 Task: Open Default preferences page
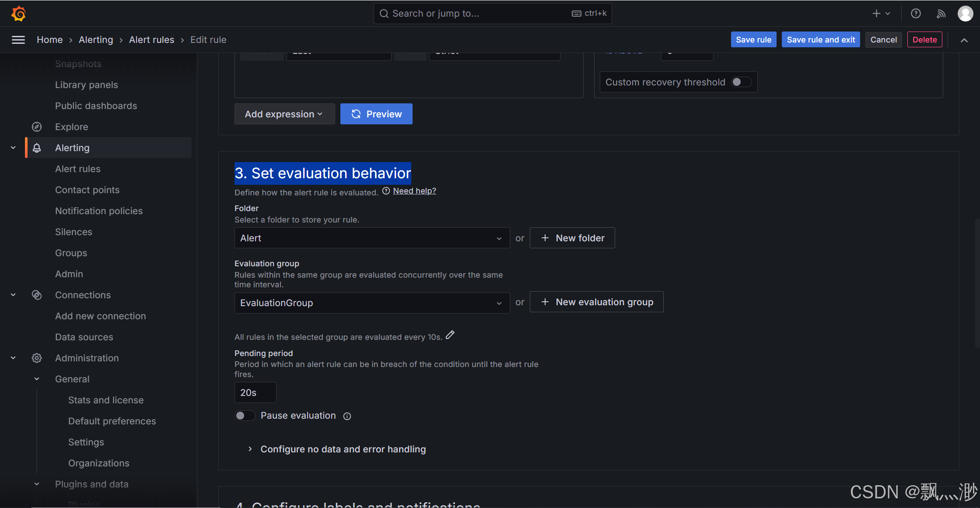click(112, 421)
